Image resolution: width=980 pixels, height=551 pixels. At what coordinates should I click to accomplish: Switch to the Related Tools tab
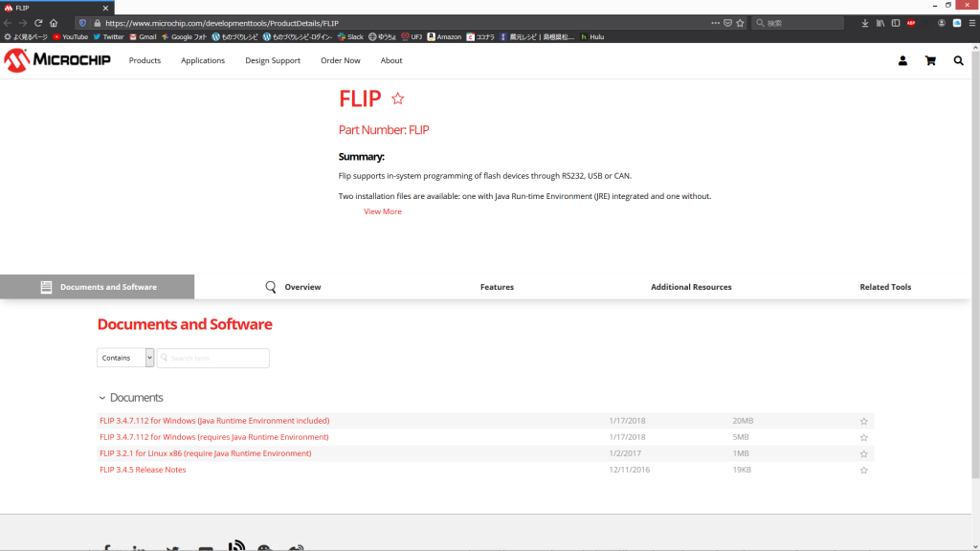[885, 287]
